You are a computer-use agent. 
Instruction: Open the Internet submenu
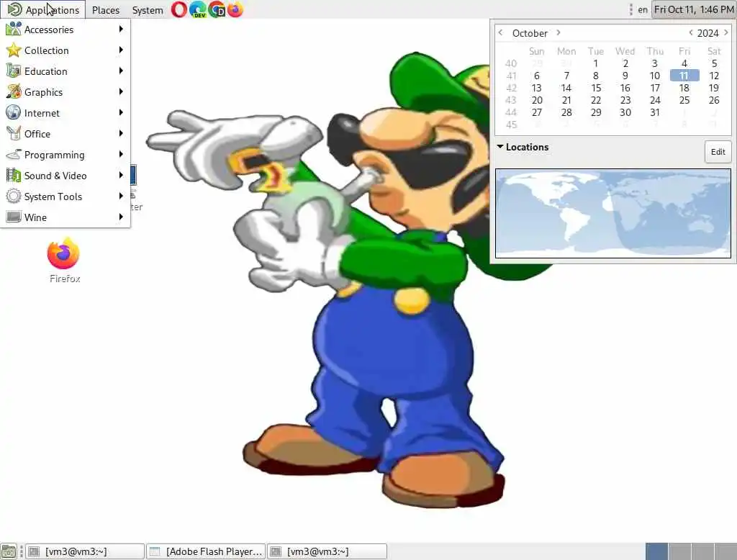coord(65,113)
